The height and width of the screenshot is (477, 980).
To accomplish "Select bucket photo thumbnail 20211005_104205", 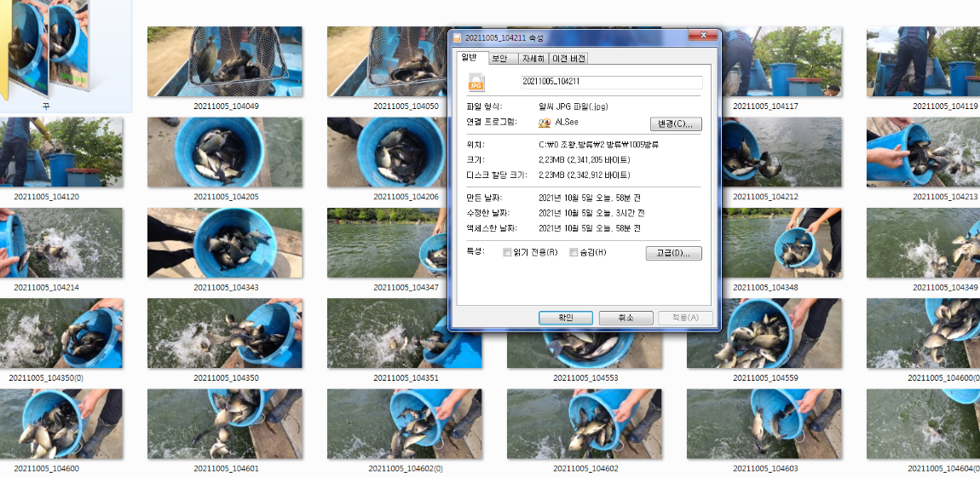I will (x=224, y=152).
